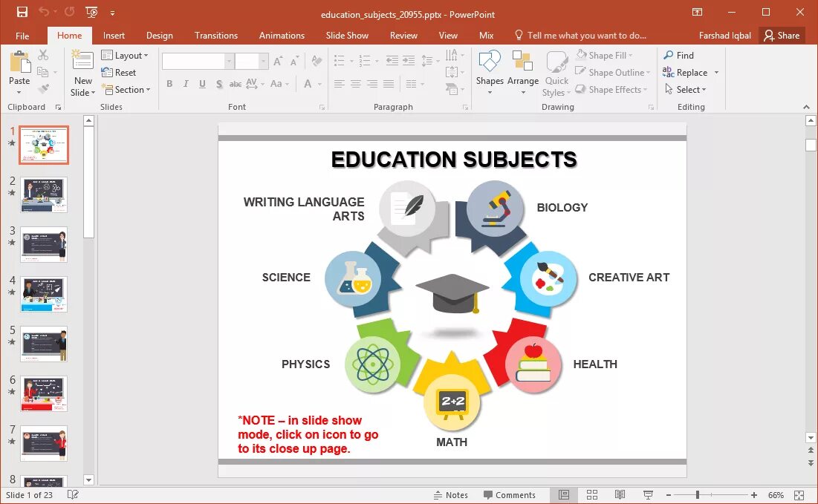
Task: Toggle Normal view in status bar
Action: (x=564, y=494)
